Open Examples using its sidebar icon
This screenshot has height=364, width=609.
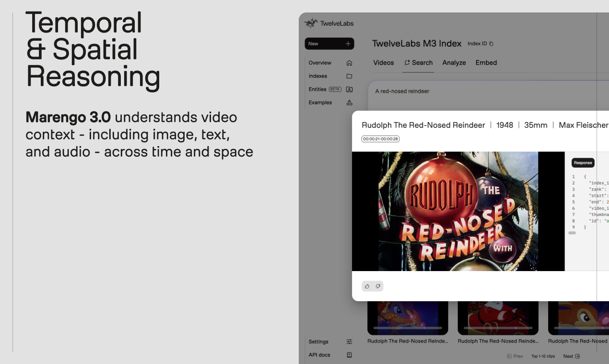[x=349, y=102]
